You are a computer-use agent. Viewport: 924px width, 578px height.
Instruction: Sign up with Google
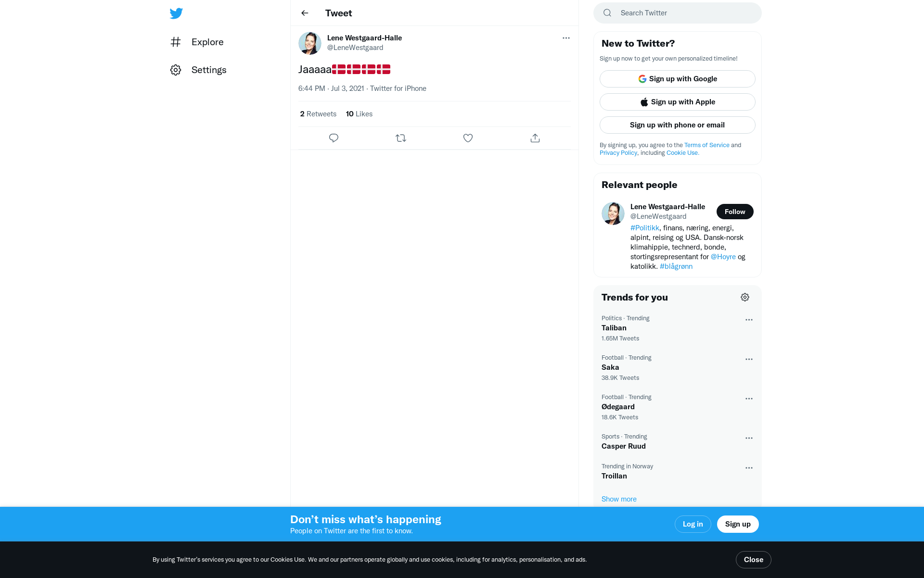coord(678,79)
